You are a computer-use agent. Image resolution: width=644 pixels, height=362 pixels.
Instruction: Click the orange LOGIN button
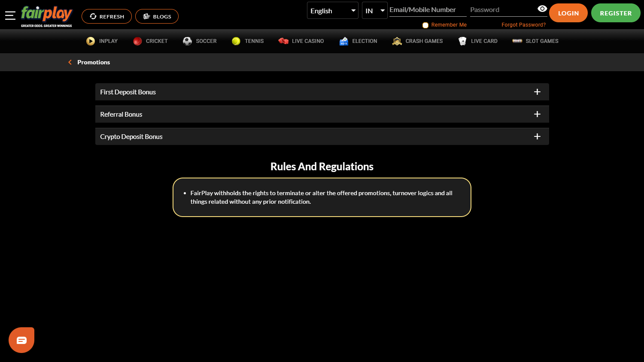click(568, 13)
